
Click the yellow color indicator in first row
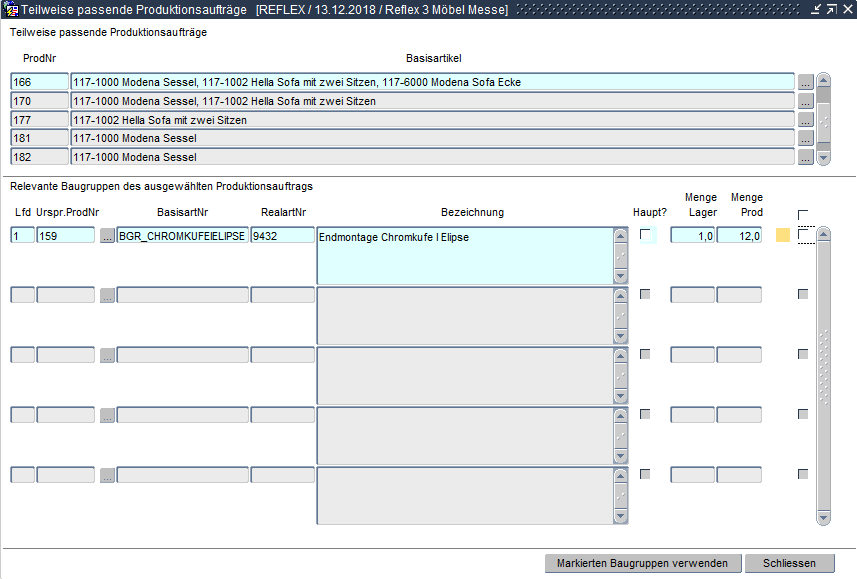pyautogui.click(x=782, y=236)
